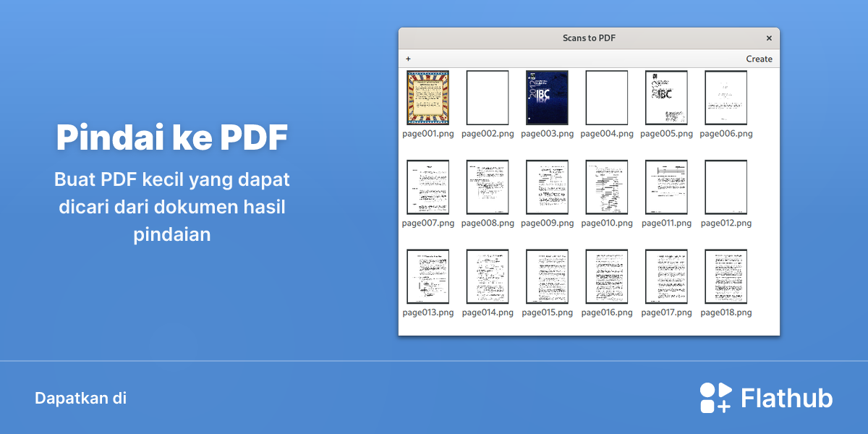Viewport: 868px width, 434px height.
Task: Click the page010.png file name label
Action: click(x=607, y=224)
